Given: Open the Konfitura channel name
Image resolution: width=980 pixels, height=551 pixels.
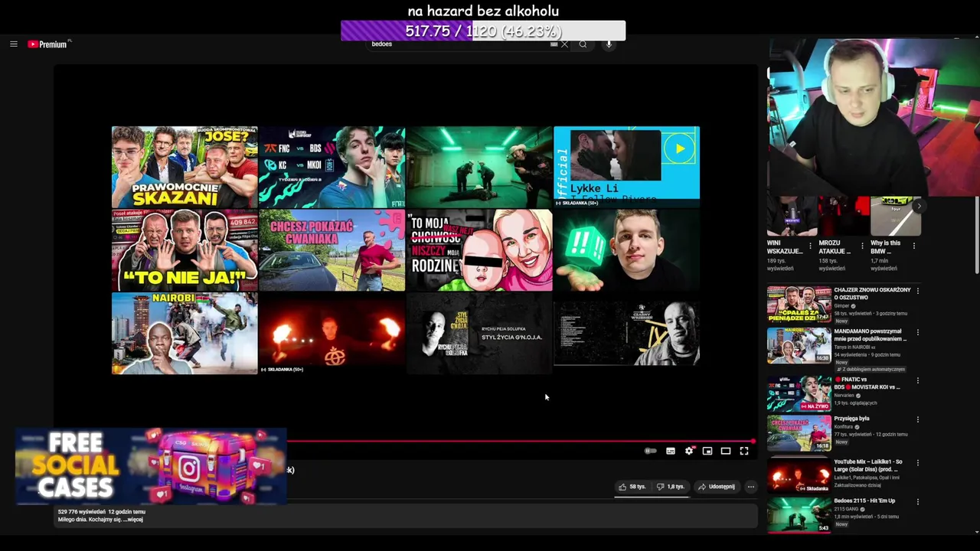Looking at the screenshot, I should point(845,427).
